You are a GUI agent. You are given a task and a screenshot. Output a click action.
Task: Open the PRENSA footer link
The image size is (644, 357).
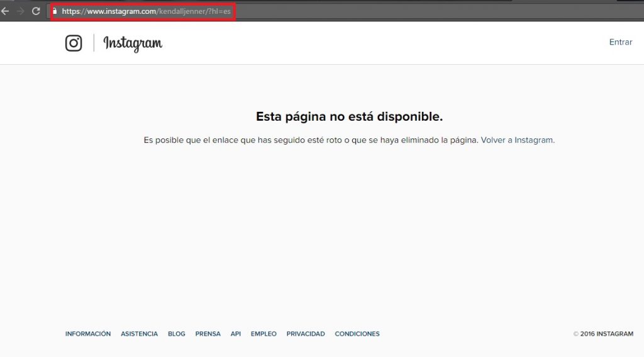click(208, 334)
